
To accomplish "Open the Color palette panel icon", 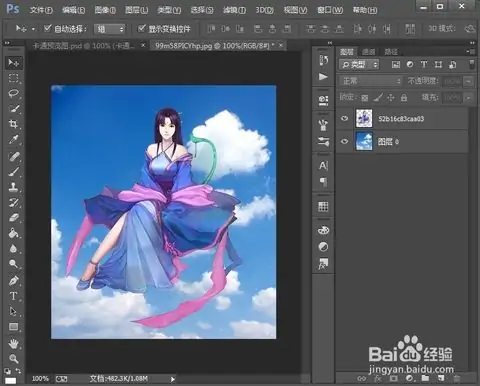I will point(323,230).
